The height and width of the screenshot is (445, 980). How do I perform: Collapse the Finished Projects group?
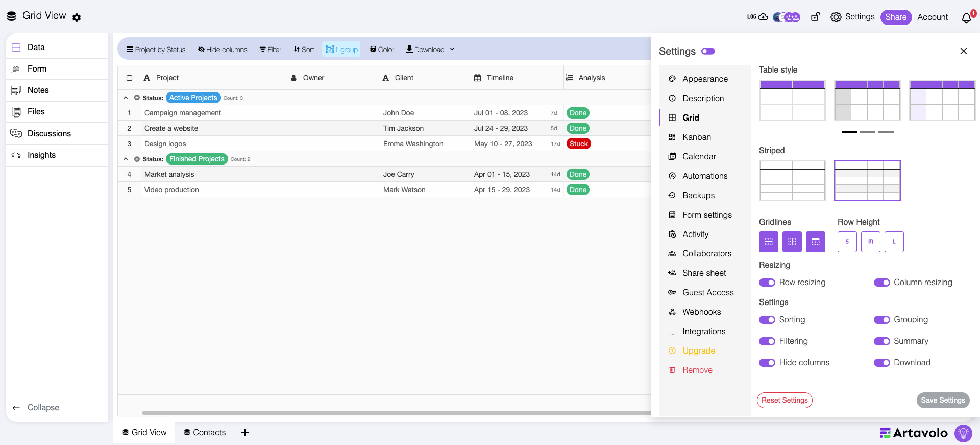pyautogui.click(x=126, y=159)
